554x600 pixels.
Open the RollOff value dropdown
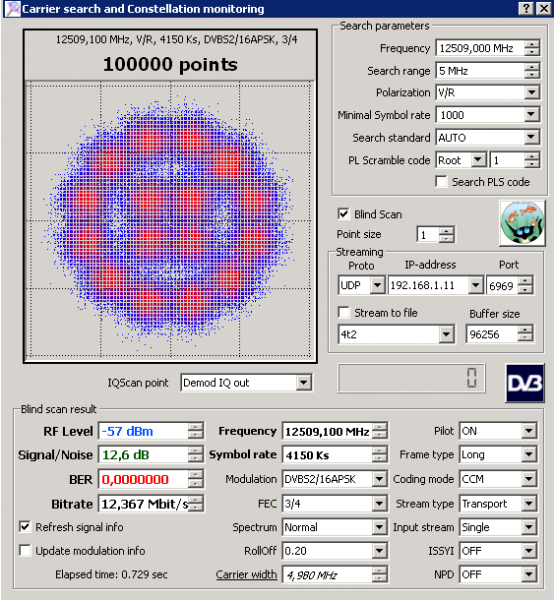click(x=379, y=551)
